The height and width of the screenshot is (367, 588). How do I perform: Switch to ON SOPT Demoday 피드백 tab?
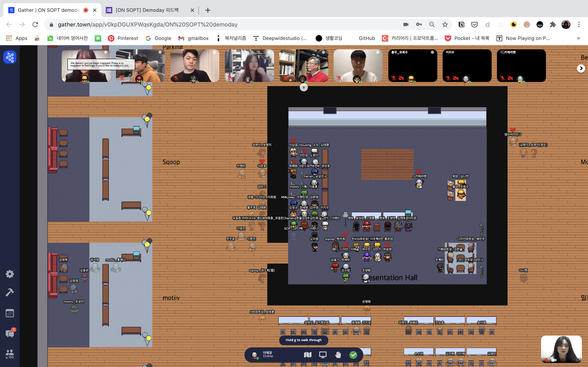[x=147, y=10]
